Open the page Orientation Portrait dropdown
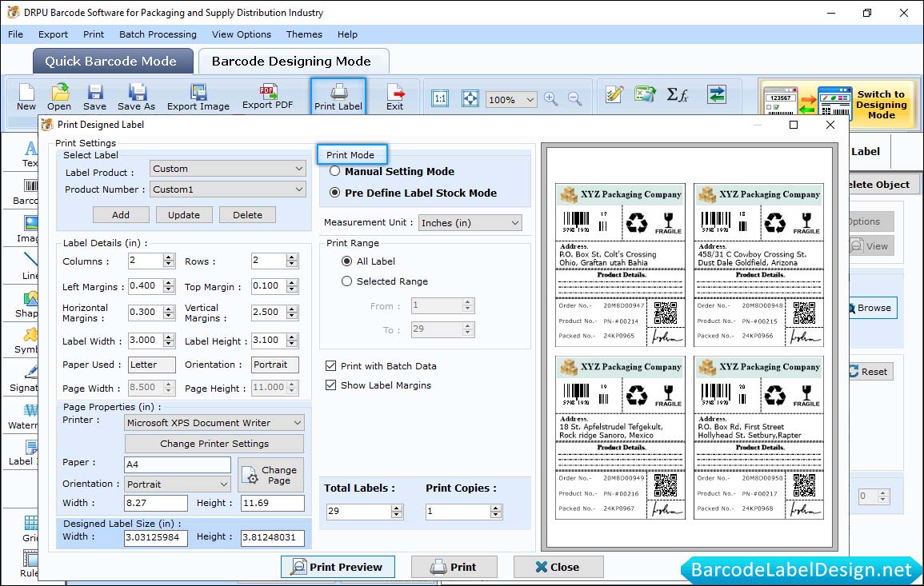Viewport: 924px width, 586px height. coord(178,484)
